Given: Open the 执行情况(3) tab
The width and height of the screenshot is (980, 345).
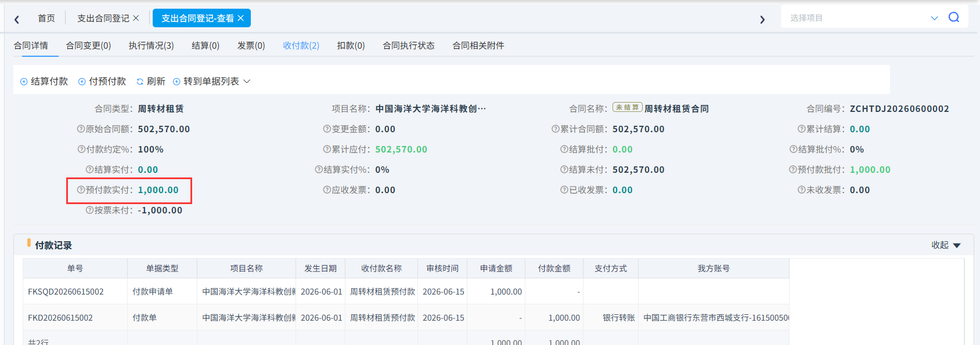Looking at the screenshot, I should coord(151,46).
